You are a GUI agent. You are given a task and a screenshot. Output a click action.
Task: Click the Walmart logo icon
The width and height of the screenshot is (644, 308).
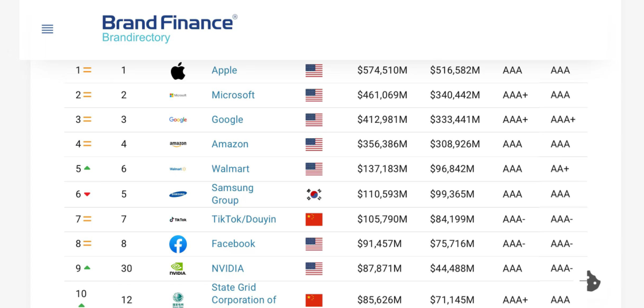click(x=178, y=169)
